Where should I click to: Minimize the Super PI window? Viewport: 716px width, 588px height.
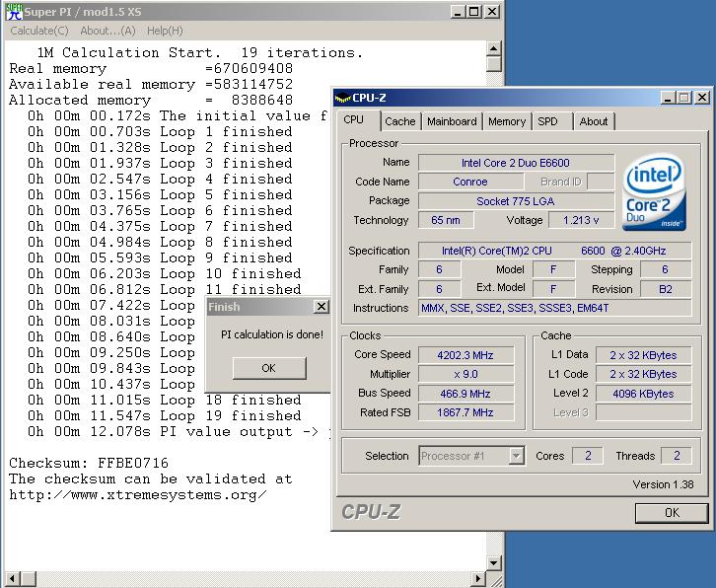[457, 12]
